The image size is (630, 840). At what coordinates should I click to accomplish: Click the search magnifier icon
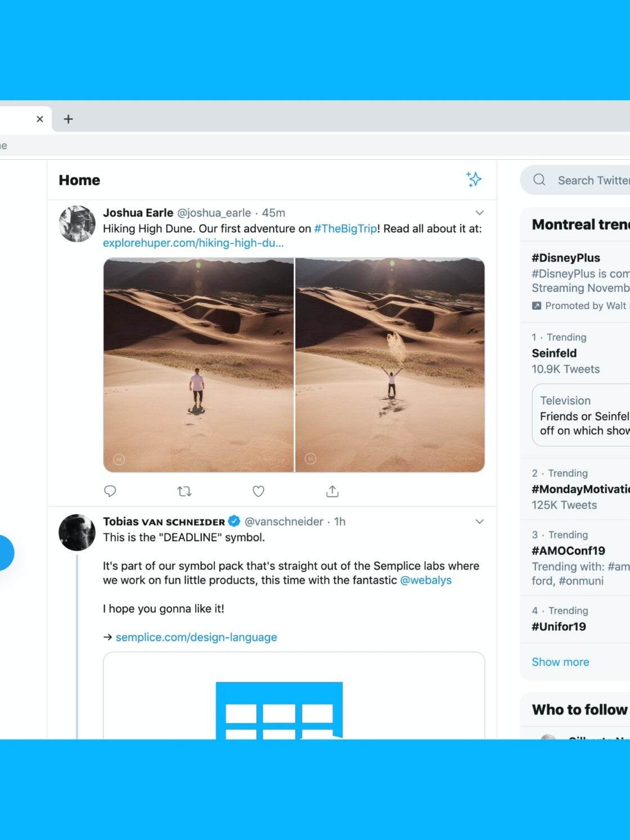(539, 180)
